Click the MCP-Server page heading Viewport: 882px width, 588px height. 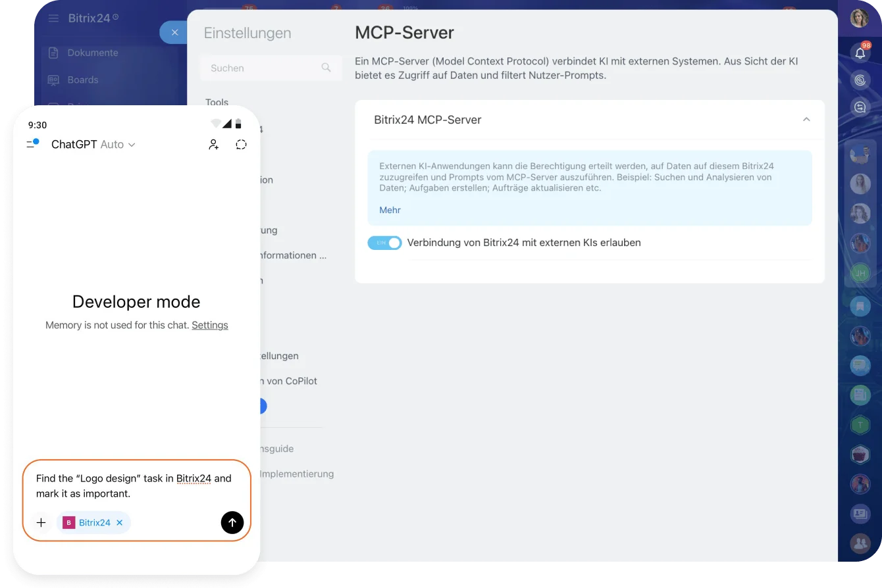coord(404,32)
